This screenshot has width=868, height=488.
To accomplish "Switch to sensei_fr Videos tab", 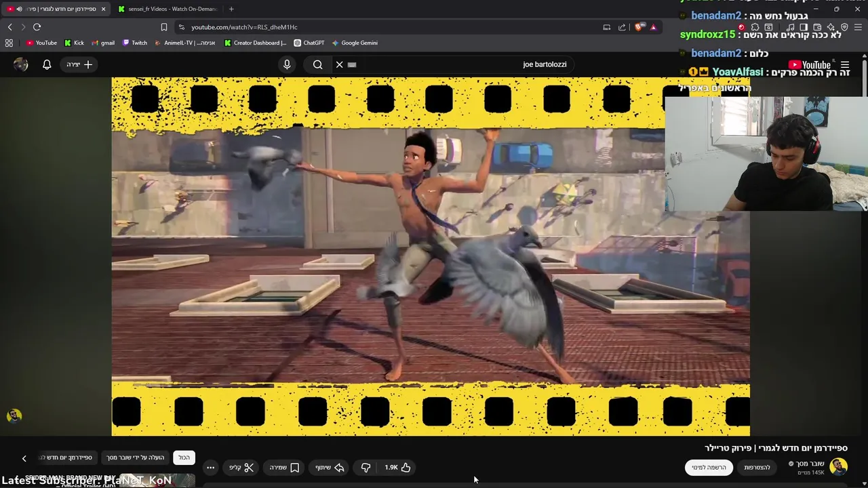I will coord(167,9).
